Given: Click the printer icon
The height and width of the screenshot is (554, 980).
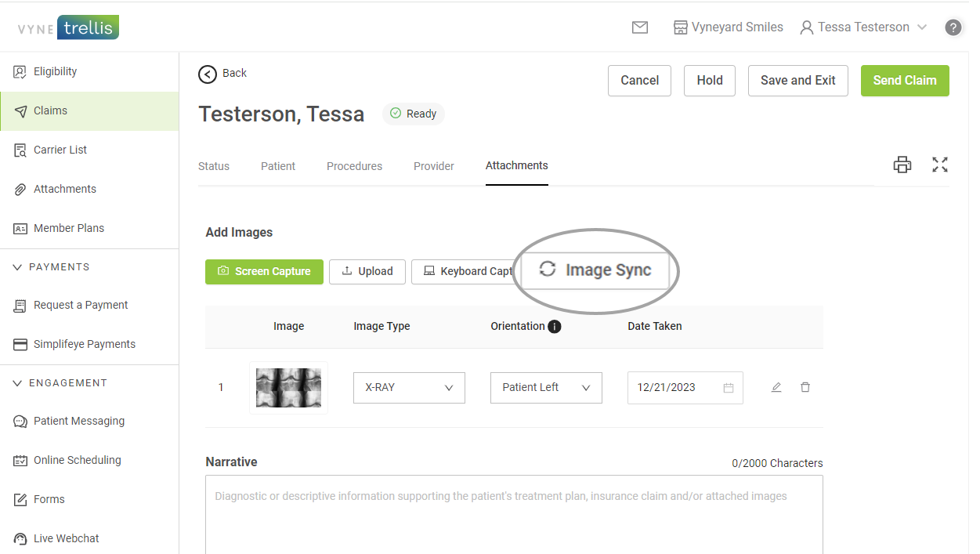Looking at the screenshot, I should click(902, 165).
